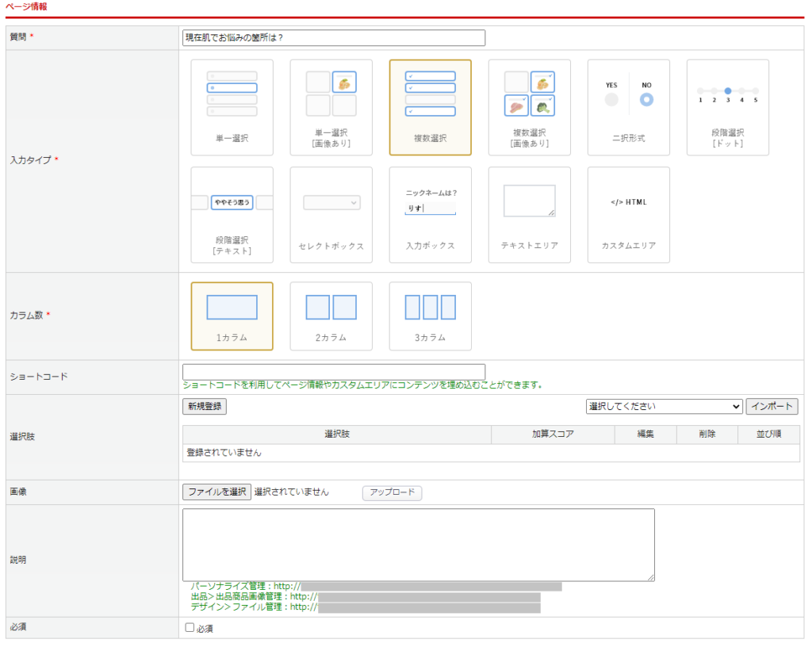Choose 段階選択[ドット] input type
Image resolution: width=812 pixels, height=647 pixels.
[727, 107]
